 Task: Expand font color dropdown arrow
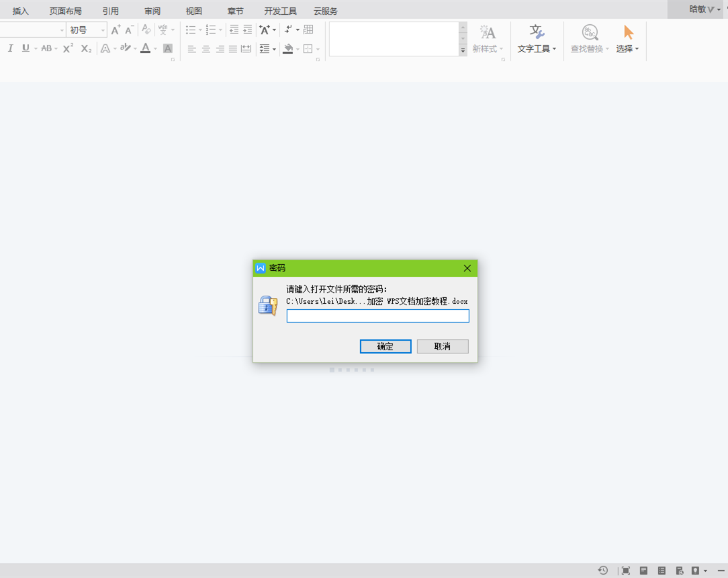point(156,49)
